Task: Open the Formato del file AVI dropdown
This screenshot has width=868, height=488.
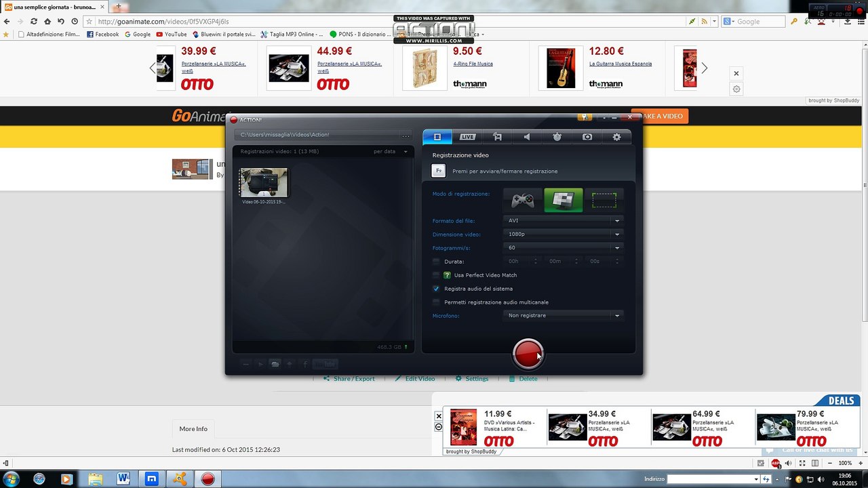Action: [x=564, y=220]
